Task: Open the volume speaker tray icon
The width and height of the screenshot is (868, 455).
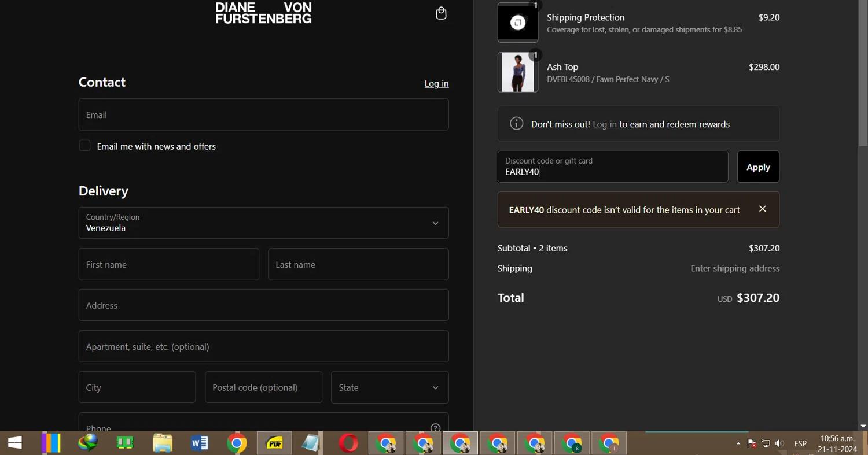Action: tap(779, 444)
